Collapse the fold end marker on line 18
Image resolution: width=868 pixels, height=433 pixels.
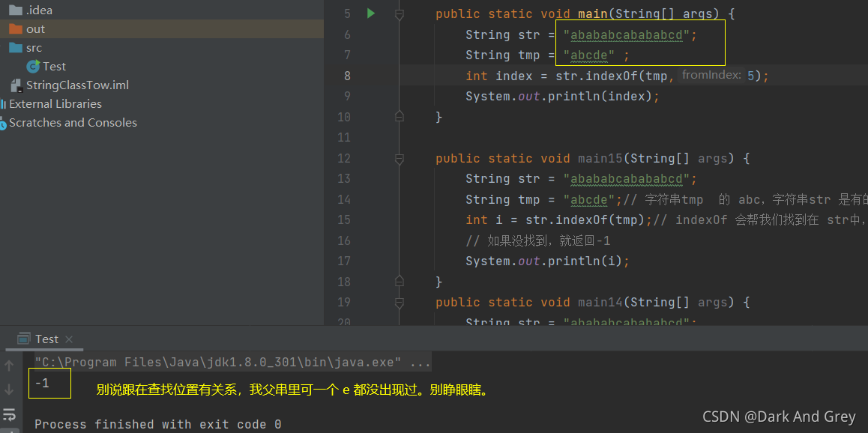click(x=399, y=282)
